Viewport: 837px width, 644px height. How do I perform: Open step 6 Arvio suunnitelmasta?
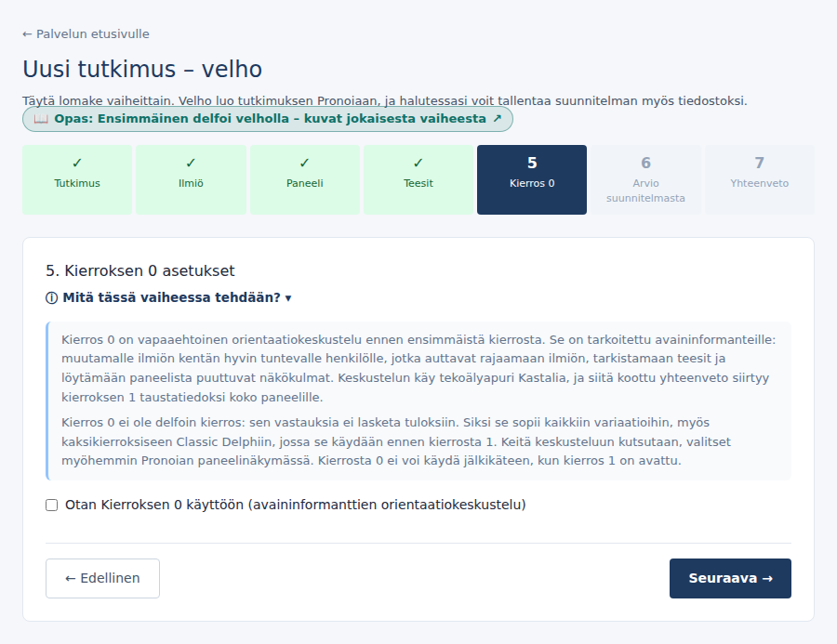pyautogui.click(x=645, y=179)
